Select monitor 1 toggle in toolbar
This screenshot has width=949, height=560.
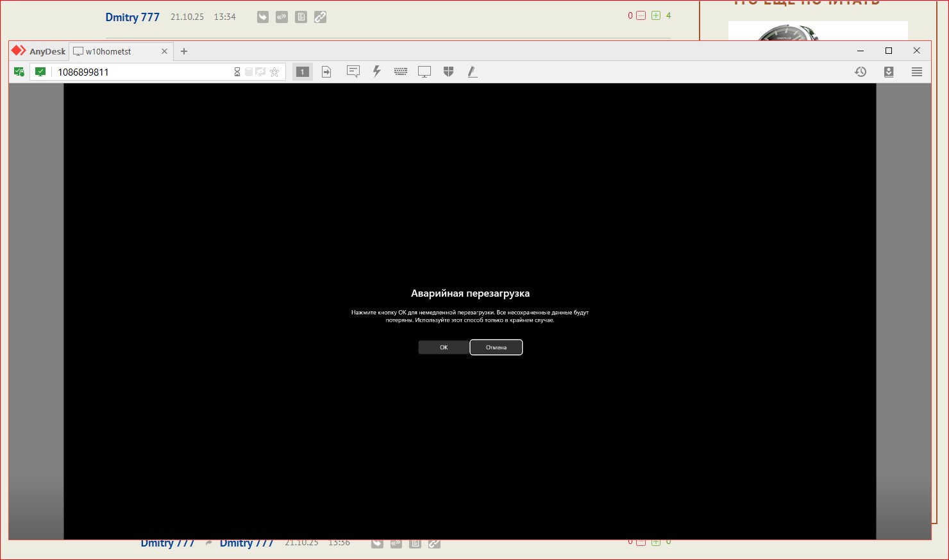pyautogui.click(x=303, y=72)
